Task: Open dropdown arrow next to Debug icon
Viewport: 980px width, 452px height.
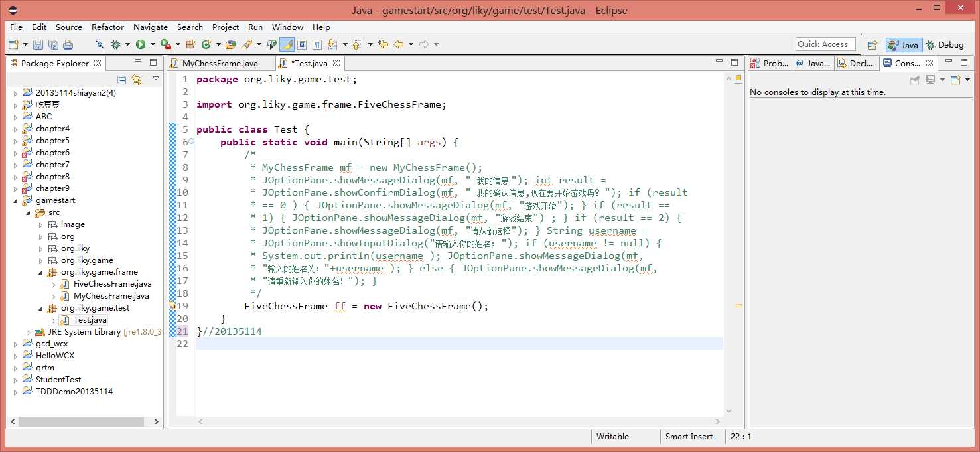Action: pos(127,44)
